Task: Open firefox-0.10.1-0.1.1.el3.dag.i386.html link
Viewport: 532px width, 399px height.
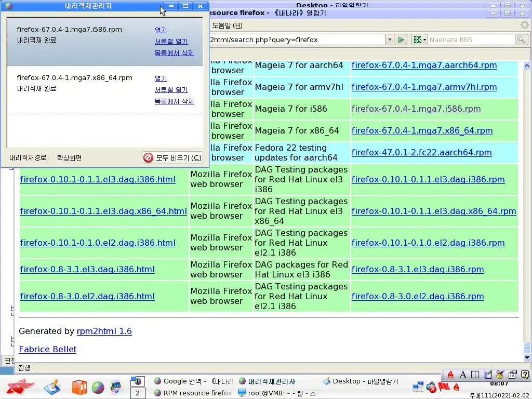Action: (x=98, y=179)
